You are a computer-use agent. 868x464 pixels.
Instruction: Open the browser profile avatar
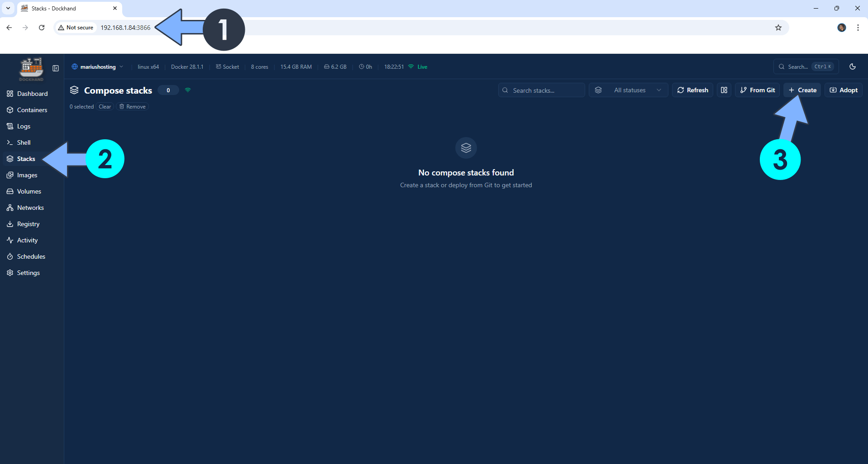point(842,28)
